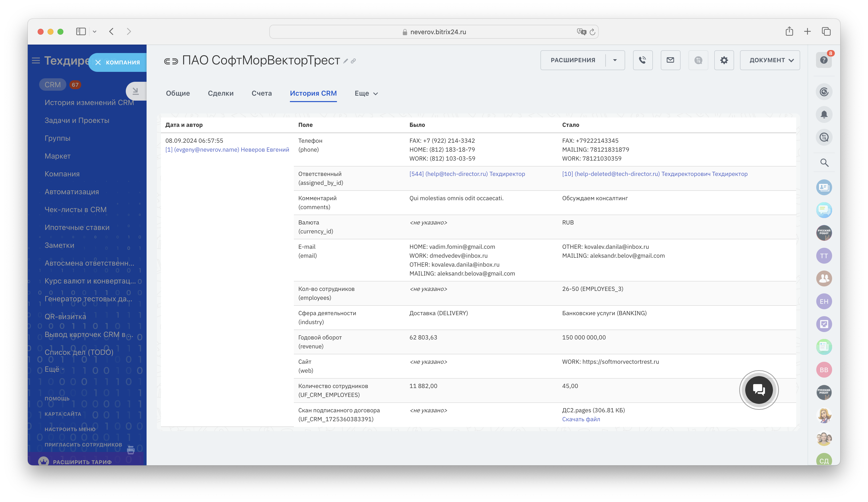Open the floating chat support bubble
This screenshot has height=502, width=868.
(x=759, y=390)
